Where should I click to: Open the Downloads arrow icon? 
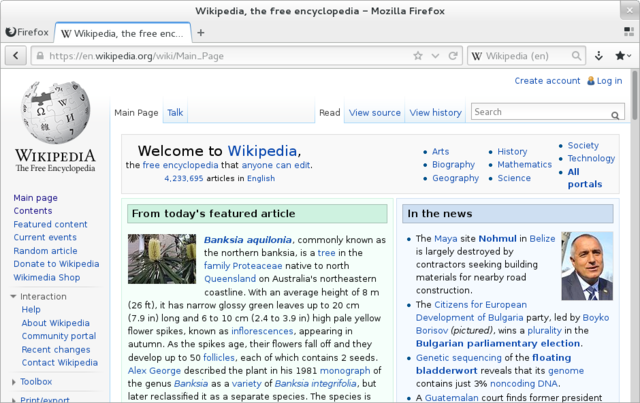[599, 56]
